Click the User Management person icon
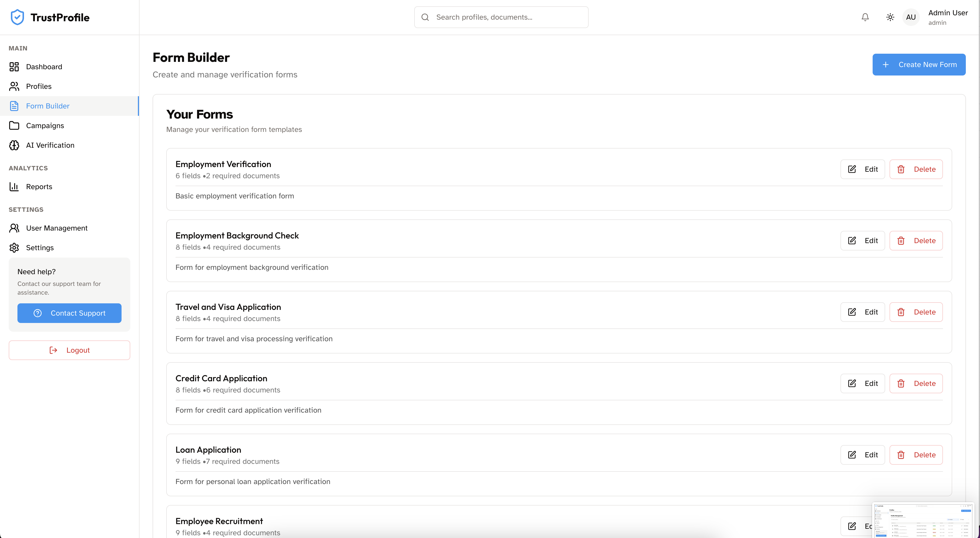 pyautogui.click(x=14, y=228)
